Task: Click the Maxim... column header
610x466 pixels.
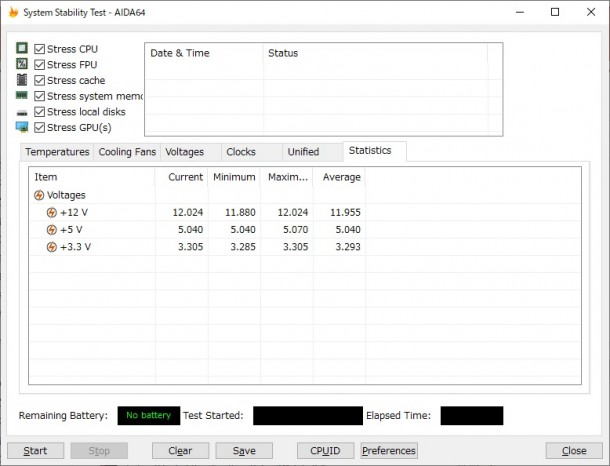Action: (x=287, y=177)
